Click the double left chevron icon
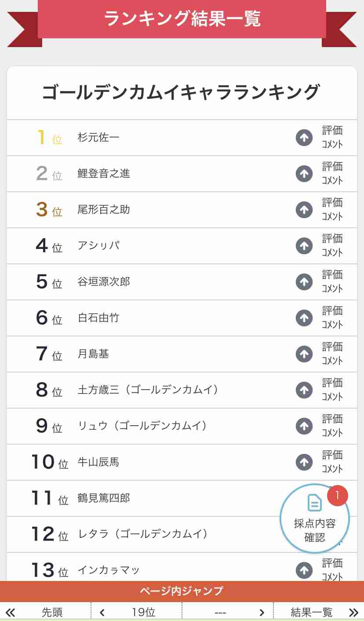This screenshot has height=621, width=364. pos(10,613)
